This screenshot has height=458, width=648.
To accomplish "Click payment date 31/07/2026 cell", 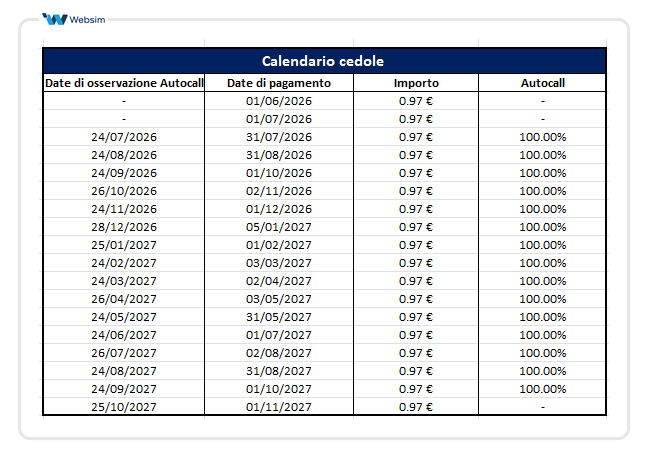I will click(279, 137).
